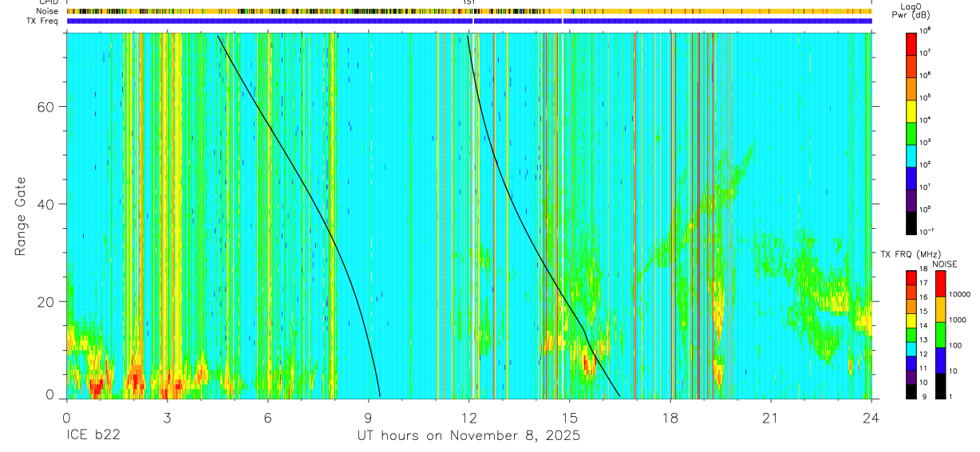Select the x-axis tick label "21"
The width and height of the screenshot is (980, 452).
coord(771,418)
